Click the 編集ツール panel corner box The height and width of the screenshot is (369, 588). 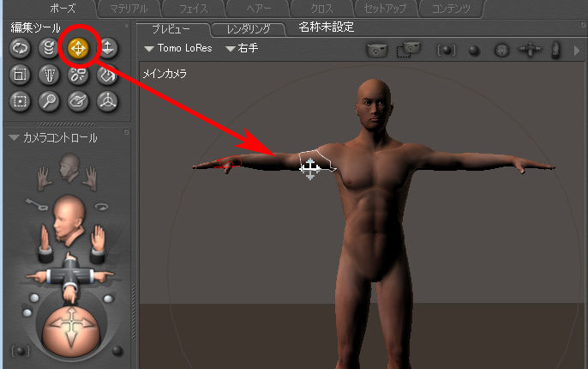click(126, 26)
